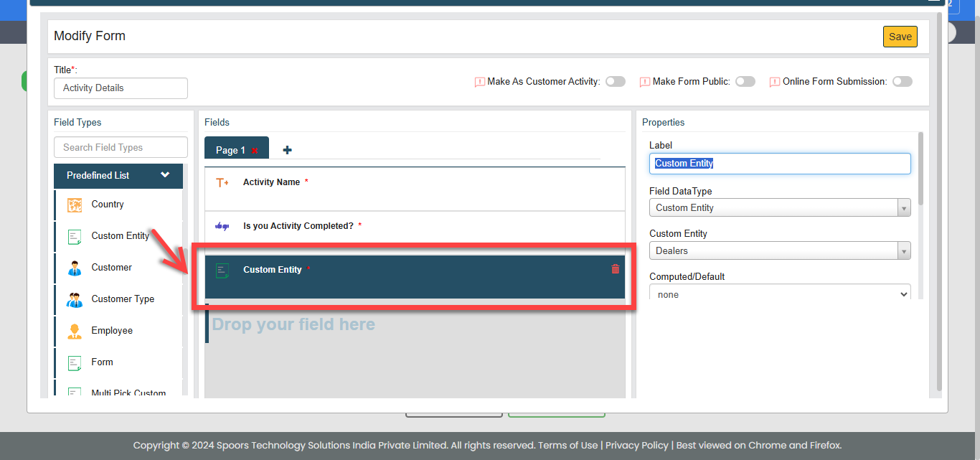980x460 pixels.
Task: Click the Form field type icon
Action: click(75, 362)
